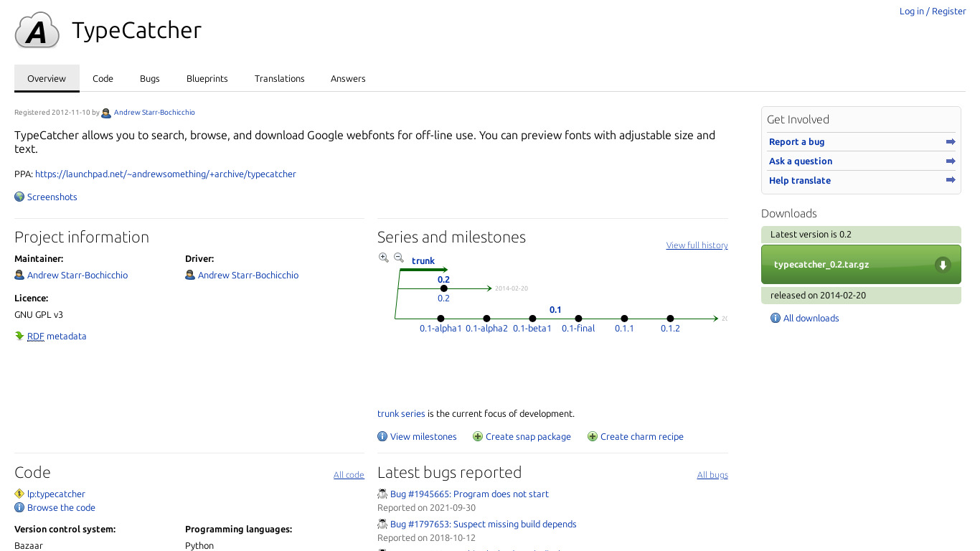980x551 pixels.
Task: Click the download arrow on typecatcher_0.2.tar.gz
Action: (943, 265)
